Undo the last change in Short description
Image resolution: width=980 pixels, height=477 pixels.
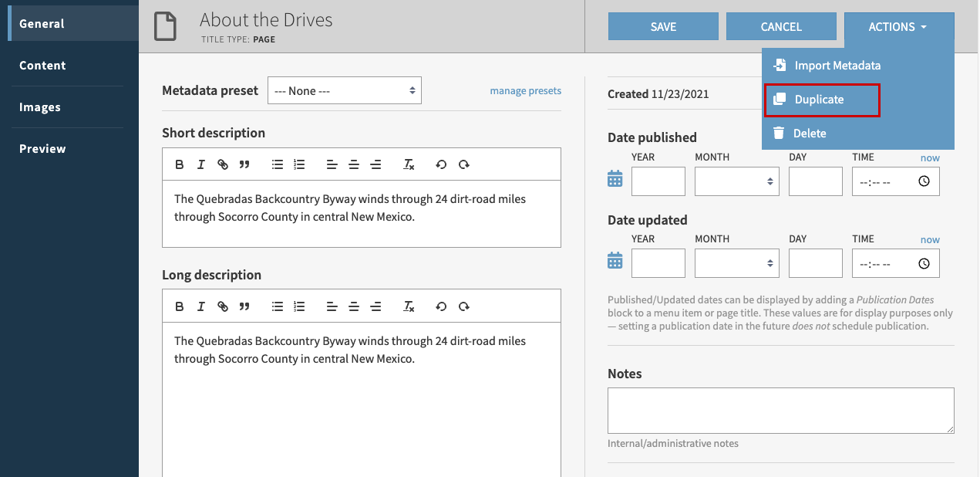(440, 164)
